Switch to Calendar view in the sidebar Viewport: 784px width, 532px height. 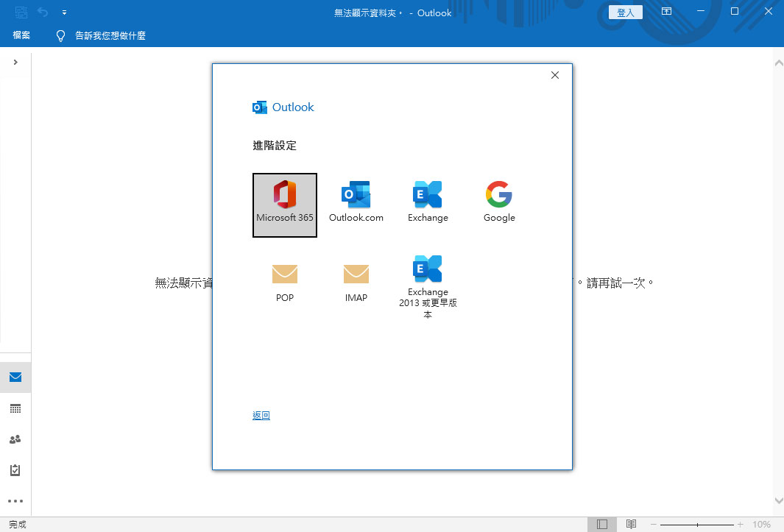point(15,408)
